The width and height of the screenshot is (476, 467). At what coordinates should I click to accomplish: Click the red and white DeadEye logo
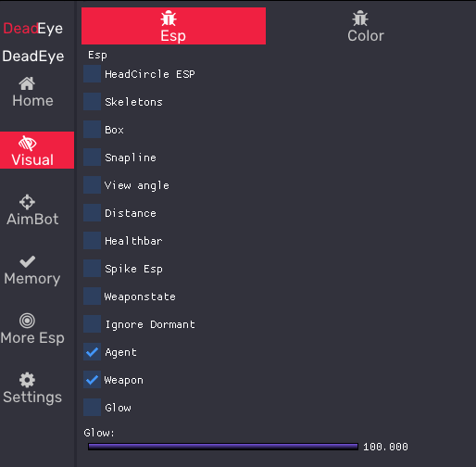[x=33, y=29]
